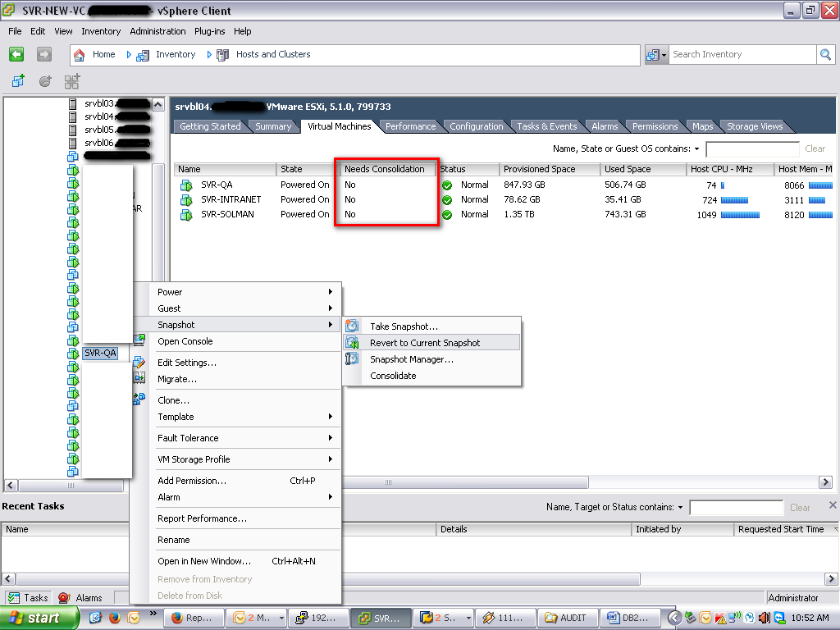Click the DB2 taskbar button
The width and height of the screenshot is (840, 630).
point(629,618)
